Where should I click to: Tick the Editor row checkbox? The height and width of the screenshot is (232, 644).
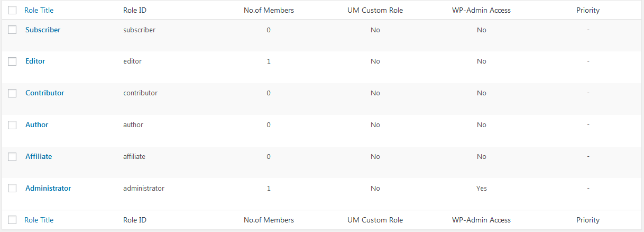[x=12, y=61]
